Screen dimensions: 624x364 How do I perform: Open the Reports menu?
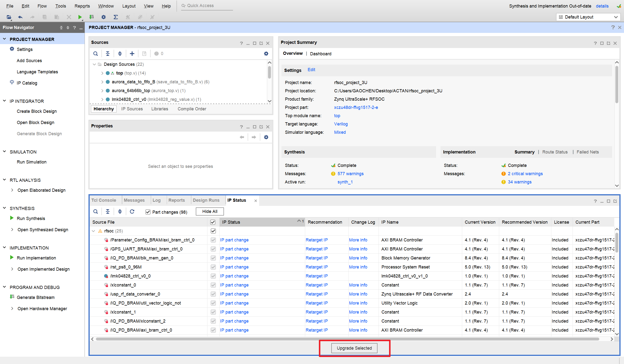82,6
